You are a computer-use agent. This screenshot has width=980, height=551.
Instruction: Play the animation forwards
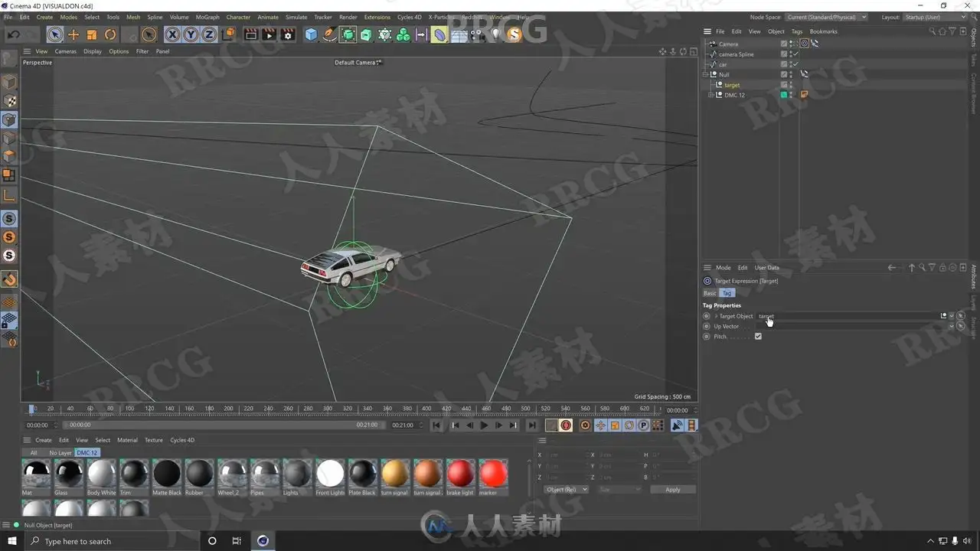[484, 425]
